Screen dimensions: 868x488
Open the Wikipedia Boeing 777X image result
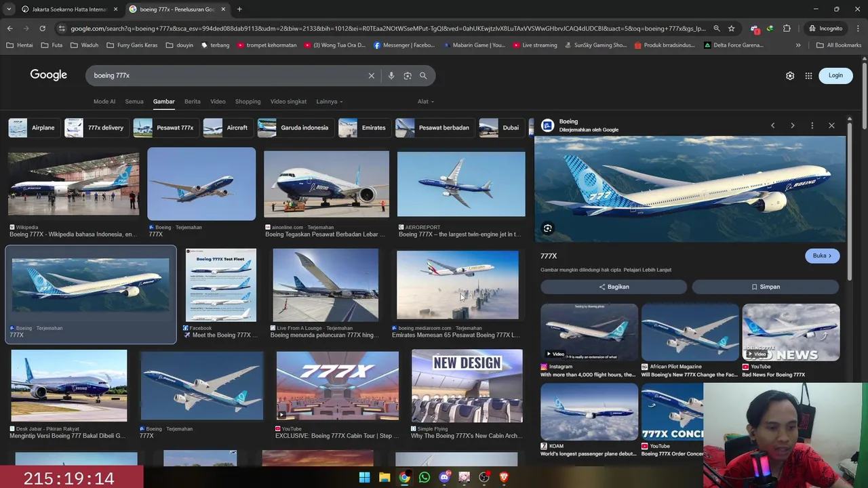click(73, 184)
